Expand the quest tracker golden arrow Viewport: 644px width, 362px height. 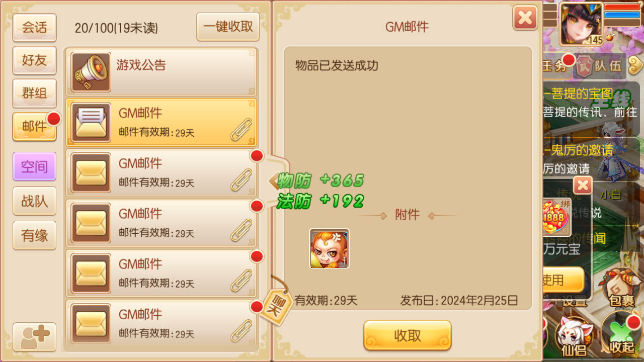point(636,64)
